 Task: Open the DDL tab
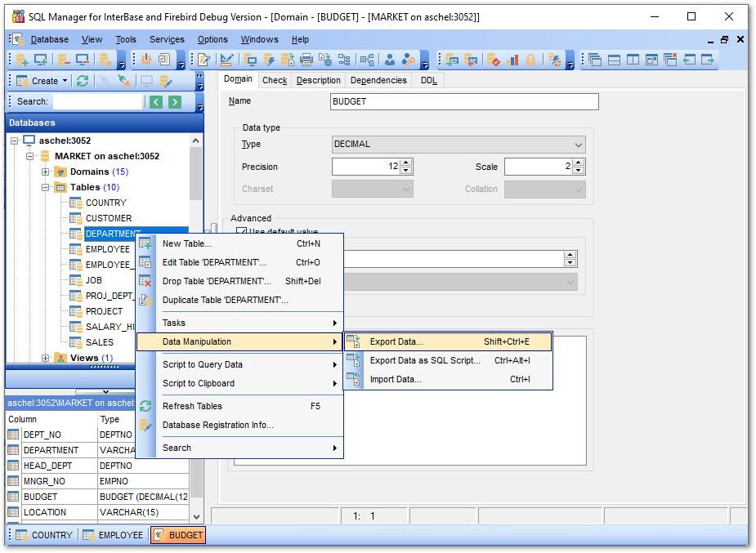tap(428, 80)
